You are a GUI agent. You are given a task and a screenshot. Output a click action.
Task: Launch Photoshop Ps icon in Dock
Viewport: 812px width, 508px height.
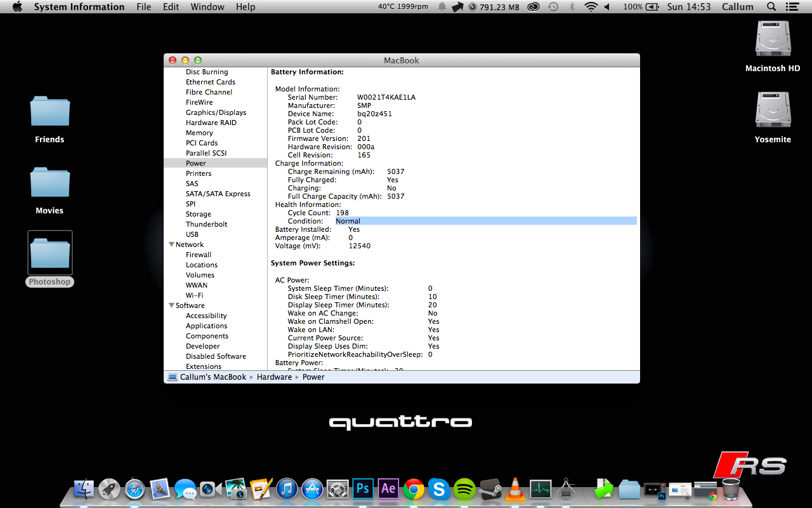coord(363,489)
